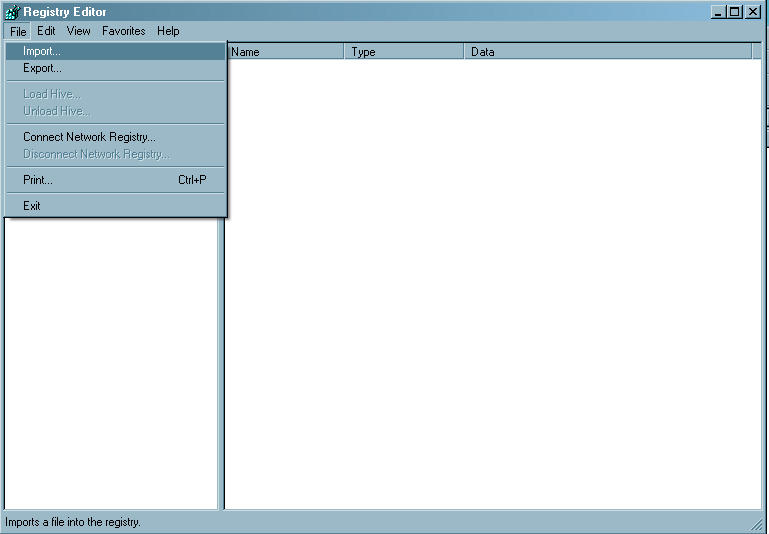Maximize the Registry Editor window
Screen dimensions: 769x534
pyautogui.click(x=735, y=12)
